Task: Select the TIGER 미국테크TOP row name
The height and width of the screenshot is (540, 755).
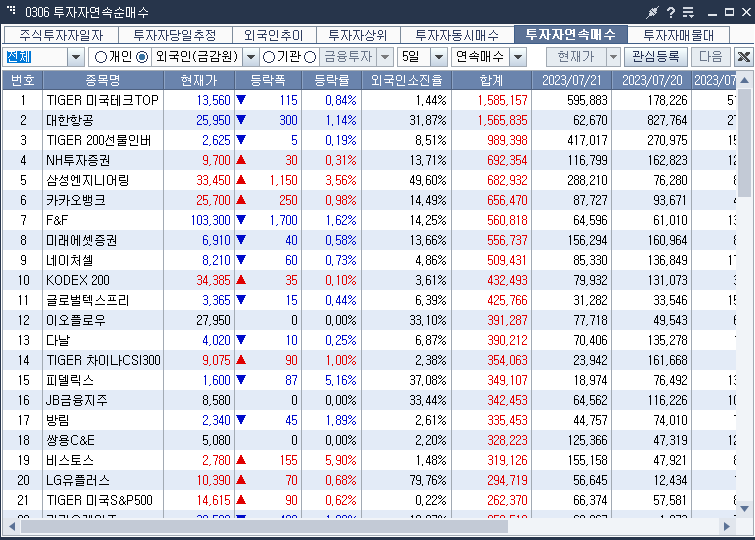Action: point(102,100)
